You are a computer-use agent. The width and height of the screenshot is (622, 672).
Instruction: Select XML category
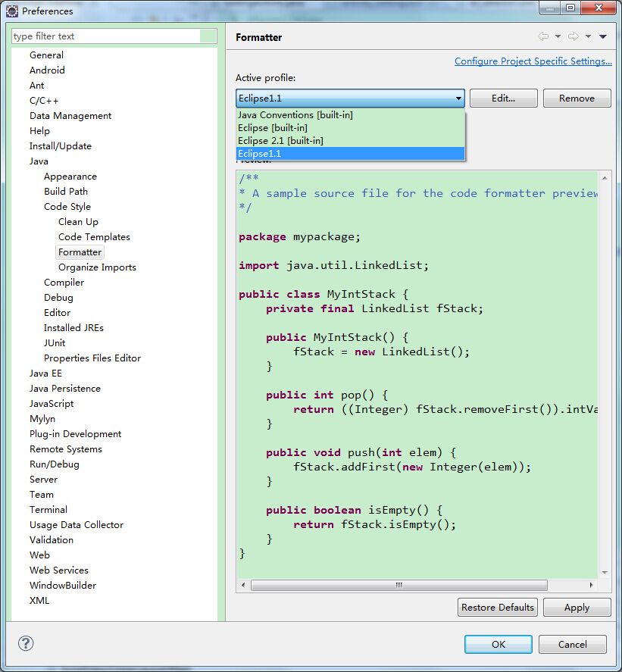39,601
